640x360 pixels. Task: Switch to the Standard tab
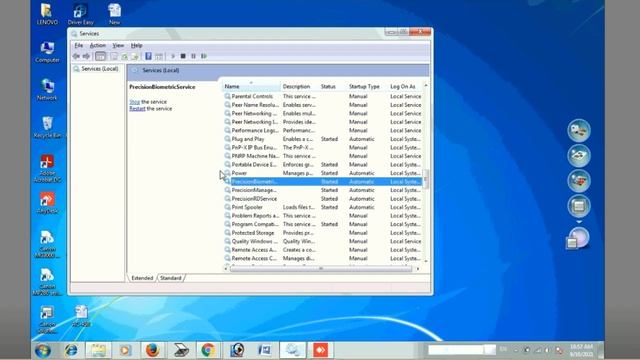click(171, 278)
